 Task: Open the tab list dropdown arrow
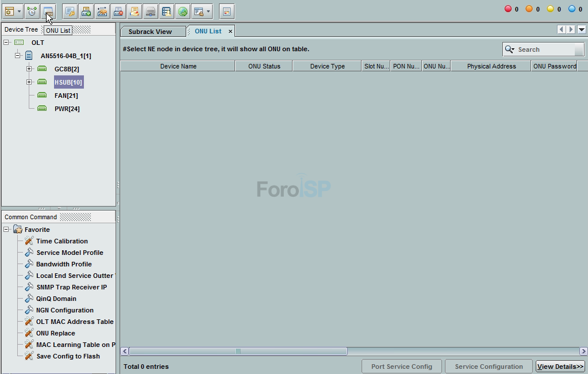coord(582,30)
